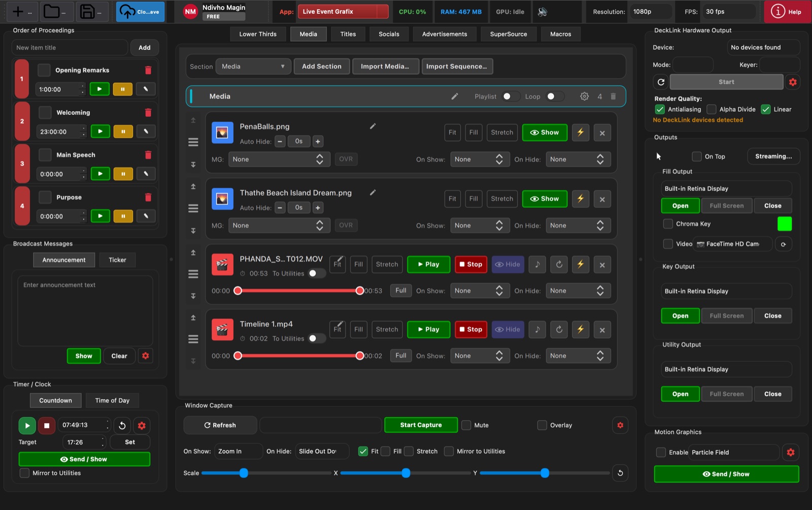
Task: Toggle To Utilities for PHANDA_S...T012.MOV
Action: click(317, 273)
